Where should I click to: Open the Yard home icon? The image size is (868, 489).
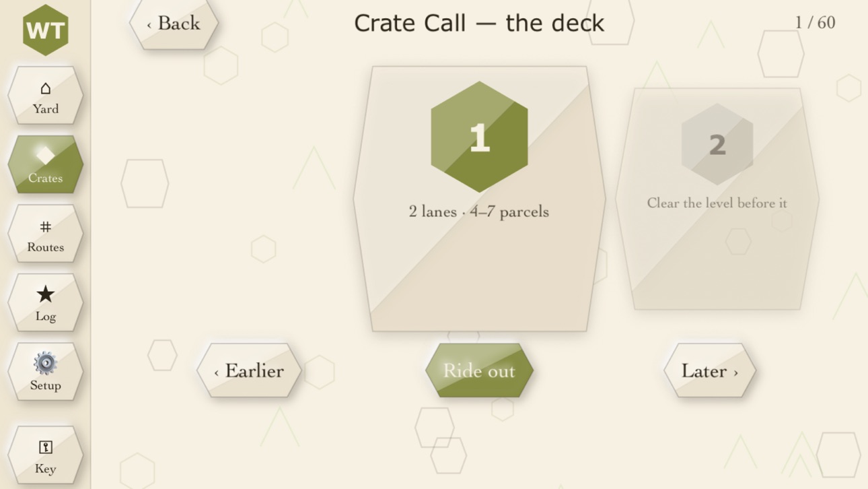(45, 88)
